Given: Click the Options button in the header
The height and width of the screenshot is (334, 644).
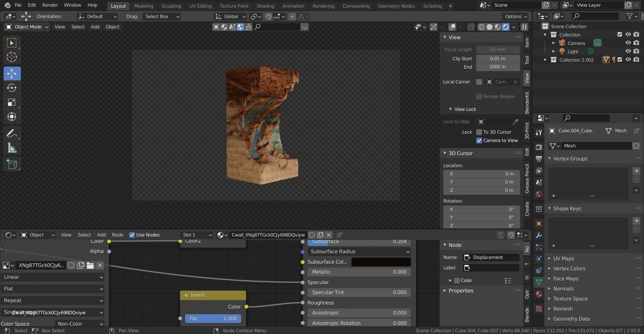Looking at the screenshot, I should [516, 16].
